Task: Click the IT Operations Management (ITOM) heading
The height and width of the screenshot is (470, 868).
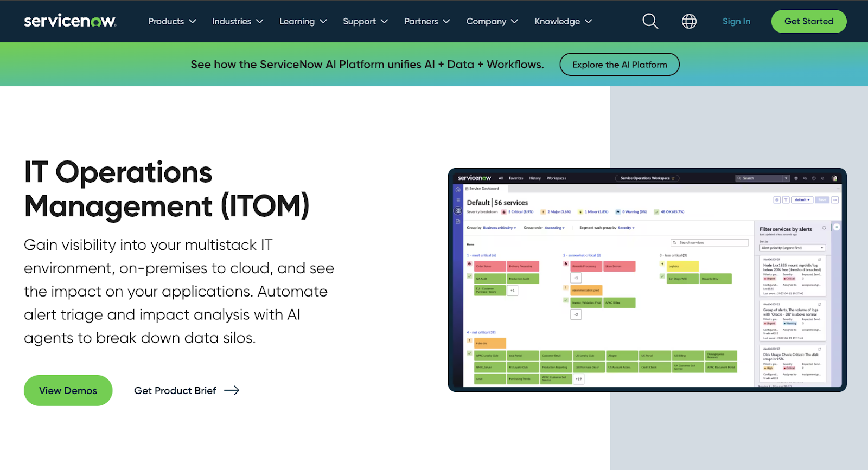Action: pos(167,189)
